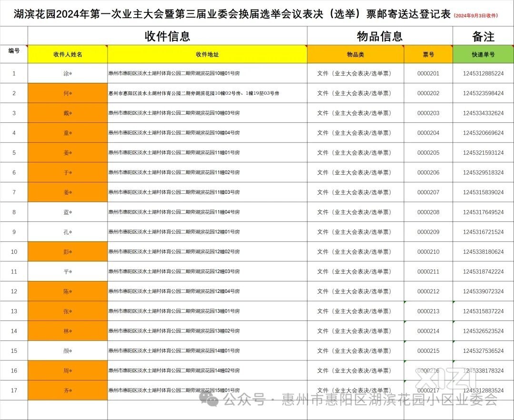The image size is (514, 420).
Task: Select address ending 1幢19层03号房
Action: point(207,93)
